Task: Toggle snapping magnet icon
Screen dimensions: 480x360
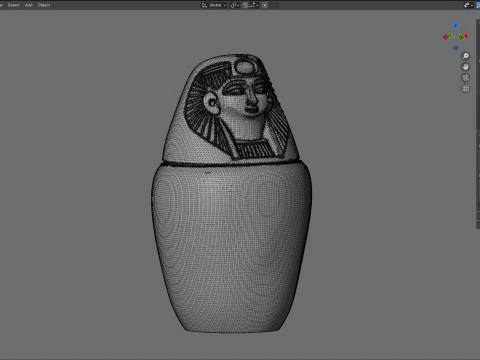Action: 245,5
